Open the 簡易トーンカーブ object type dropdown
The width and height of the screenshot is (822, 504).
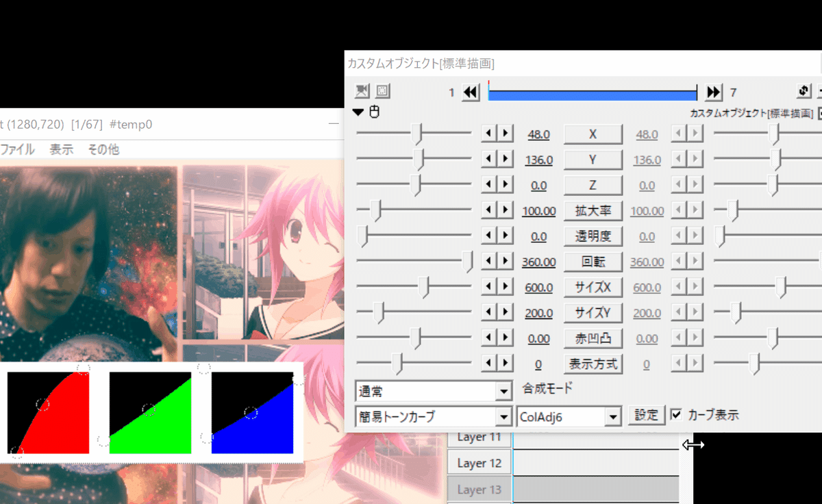434,416
